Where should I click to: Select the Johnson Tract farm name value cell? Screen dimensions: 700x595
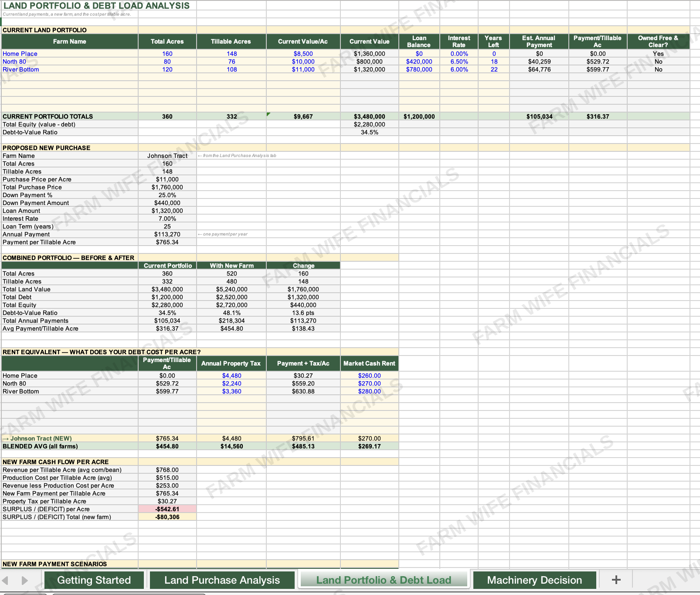tap(167, 156)
